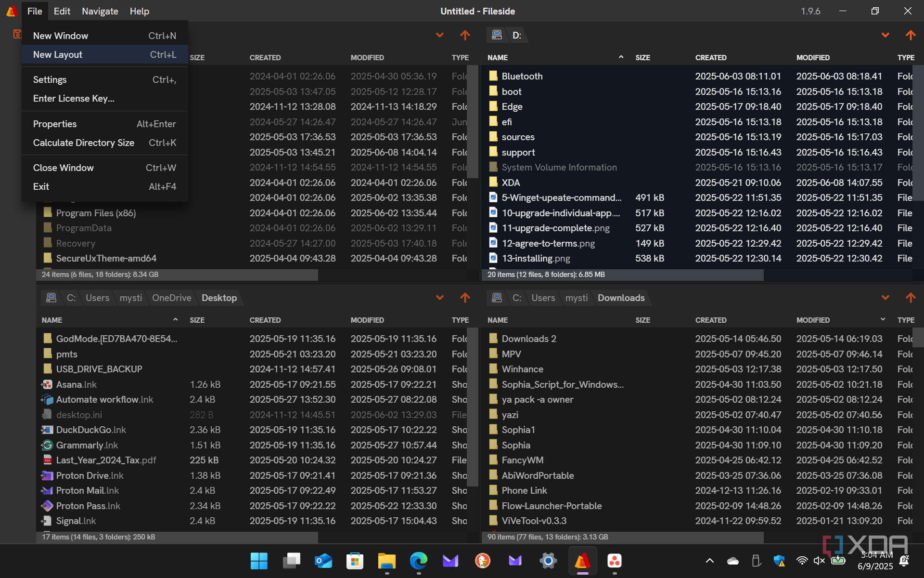Click the D: drive breadcrumb
The image size is (924, 578).
(x=517, y=35)
